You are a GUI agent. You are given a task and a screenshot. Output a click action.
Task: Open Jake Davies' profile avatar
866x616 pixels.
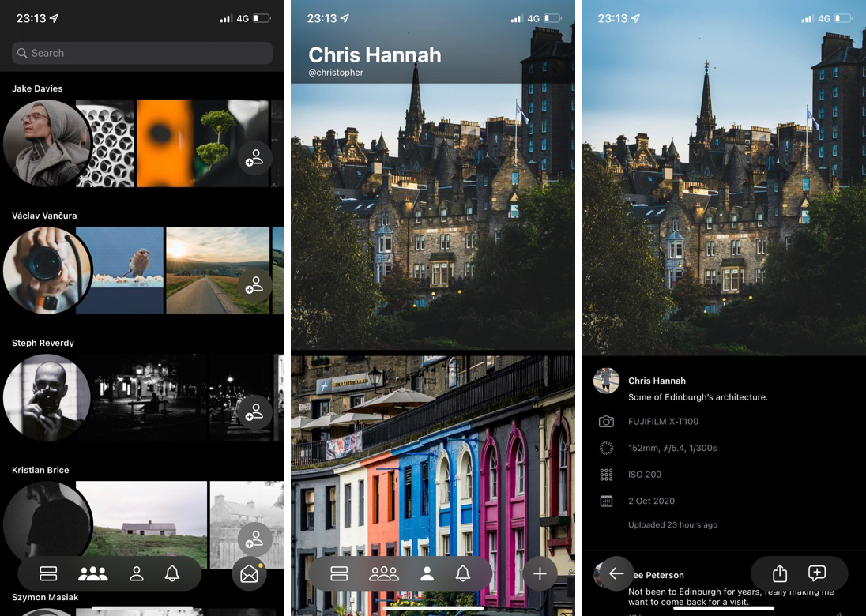click(x=47, y=143)
